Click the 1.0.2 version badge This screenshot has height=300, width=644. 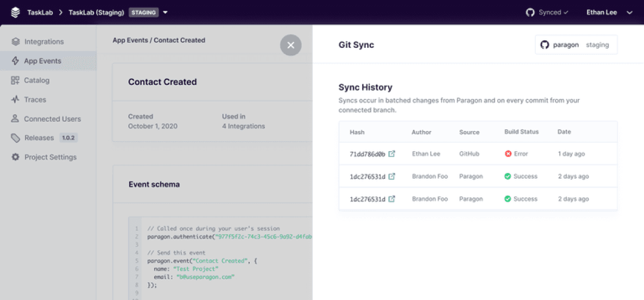pos(68,138)
